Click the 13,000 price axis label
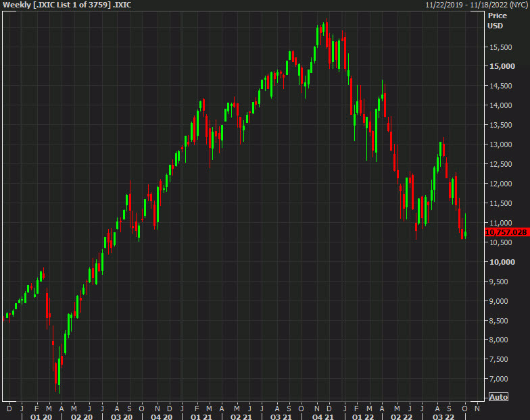530x420 pixels. pyautogui.click(x=501, y=145)
